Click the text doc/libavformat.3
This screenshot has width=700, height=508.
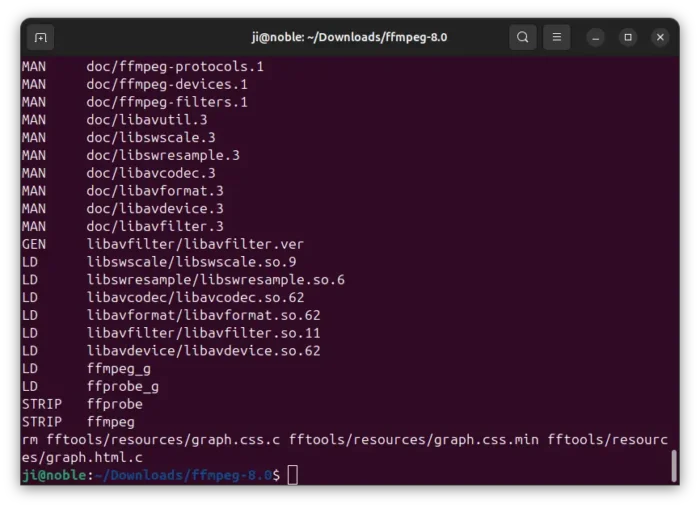point(155,191)
